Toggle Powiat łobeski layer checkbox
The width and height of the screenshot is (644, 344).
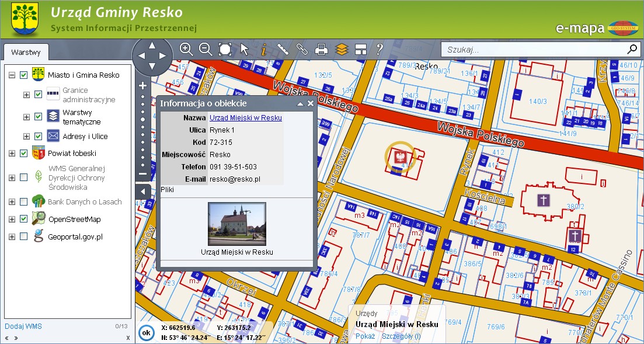[x=24, y=153]
